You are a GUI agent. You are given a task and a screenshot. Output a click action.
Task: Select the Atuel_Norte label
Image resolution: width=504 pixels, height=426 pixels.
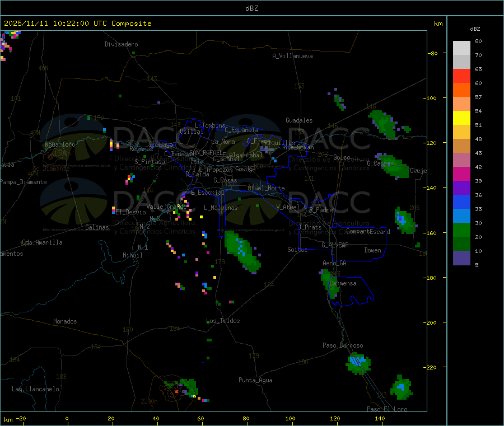click(x=266, y=188)
